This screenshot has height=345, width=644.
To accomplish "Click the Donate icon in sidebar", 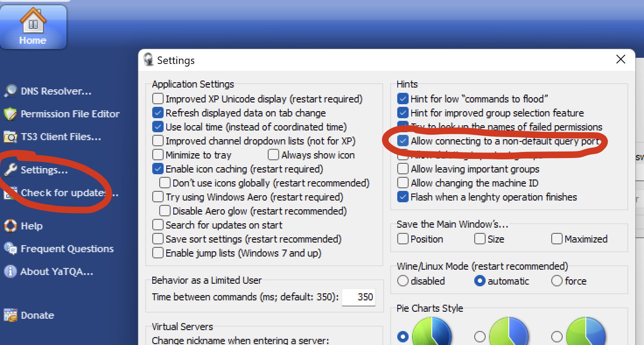I will (10, 315).
